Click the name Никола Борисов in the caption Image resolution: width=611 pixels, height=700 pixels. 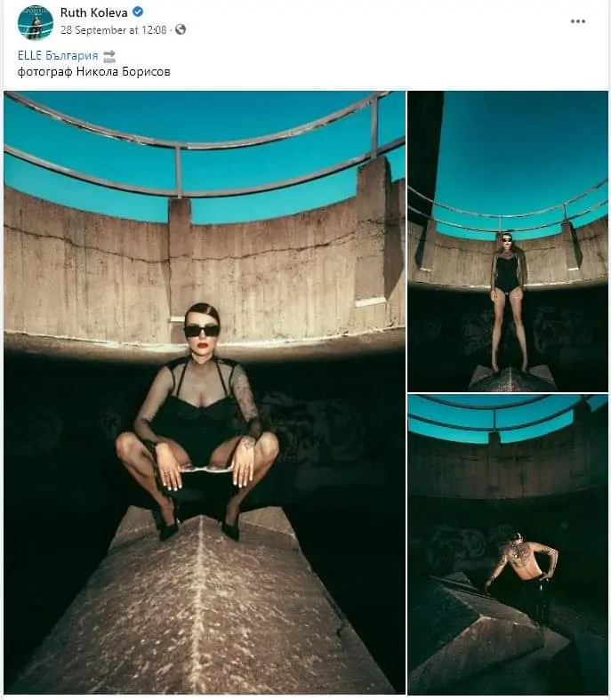coord(124,71)
